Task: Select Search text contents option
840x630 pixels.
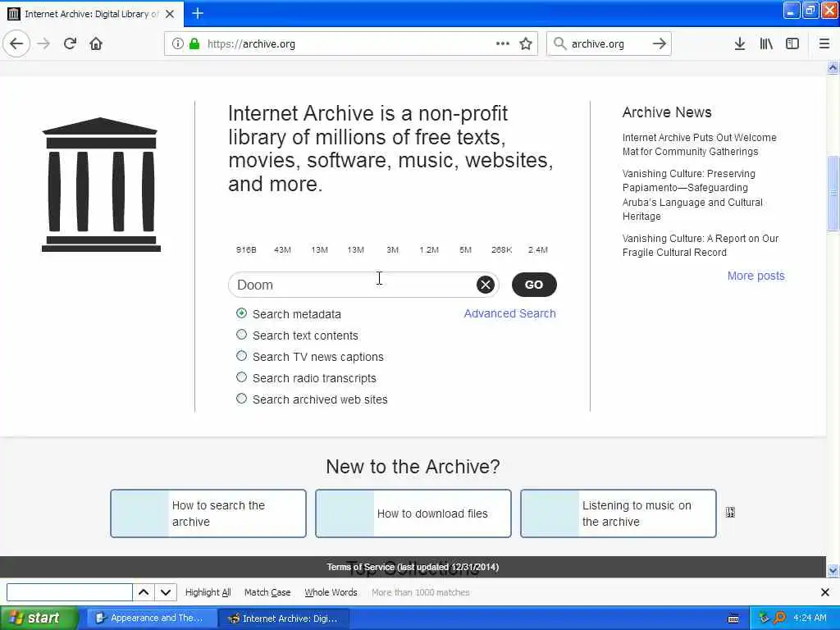Action: tap(242, 335)
